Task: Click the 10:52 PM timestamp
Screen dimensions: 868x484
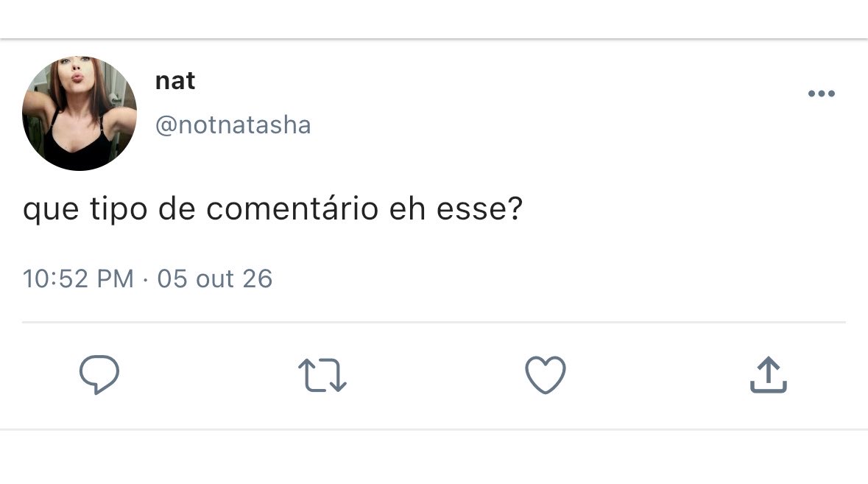Action: [x=78, y=278]
